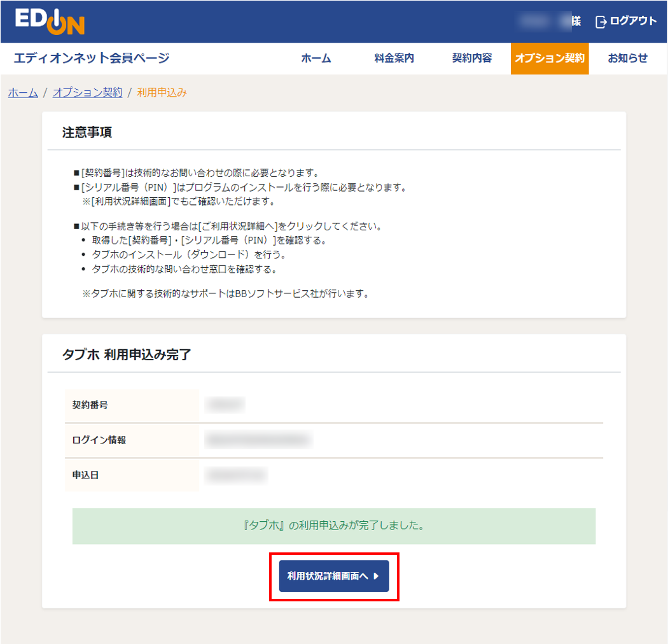Click the blurred 申込日 value
This screenshot has height=644, width=668.
click(x=236, y=475)
